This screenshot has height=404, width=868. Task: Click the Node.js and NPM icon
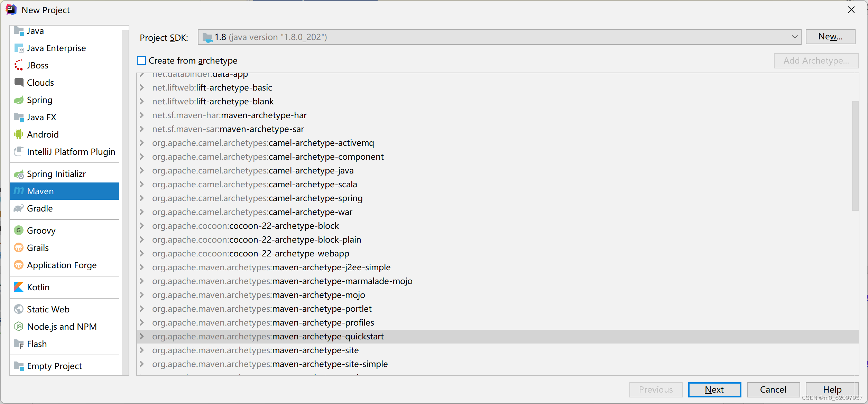19,327
